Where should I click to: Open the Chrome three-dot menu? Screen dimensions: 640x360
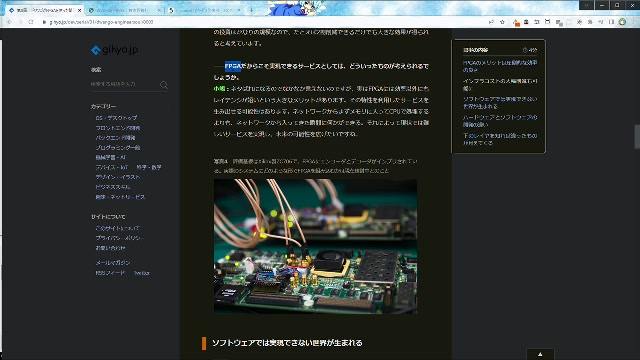633,22
